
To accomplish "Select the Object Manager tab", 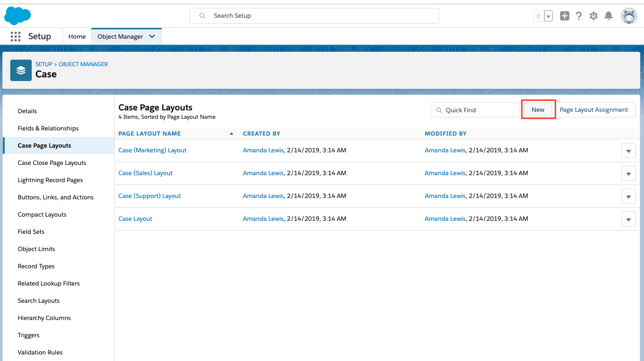I will [x=120, y=36].
